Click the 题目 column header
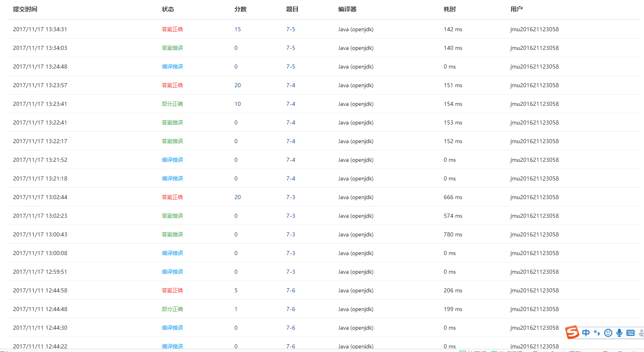644x352 pixels. 292,9
